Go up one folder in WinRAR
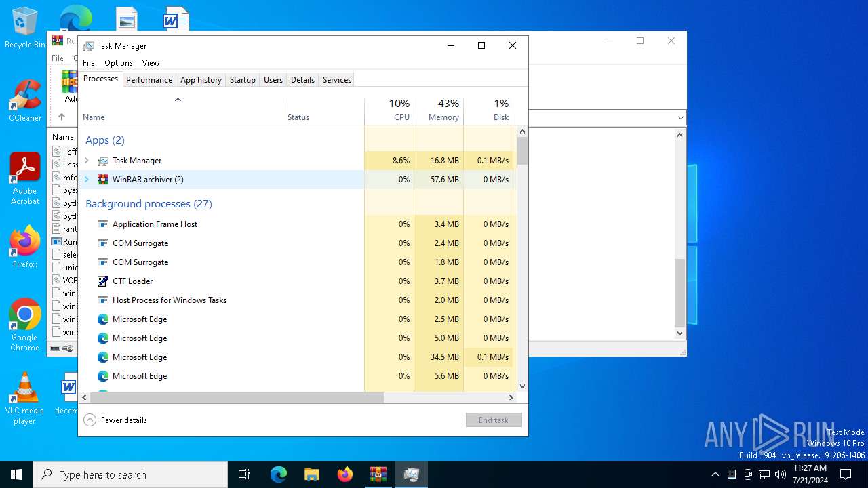 pyautogui.click(x=61, y=117)
